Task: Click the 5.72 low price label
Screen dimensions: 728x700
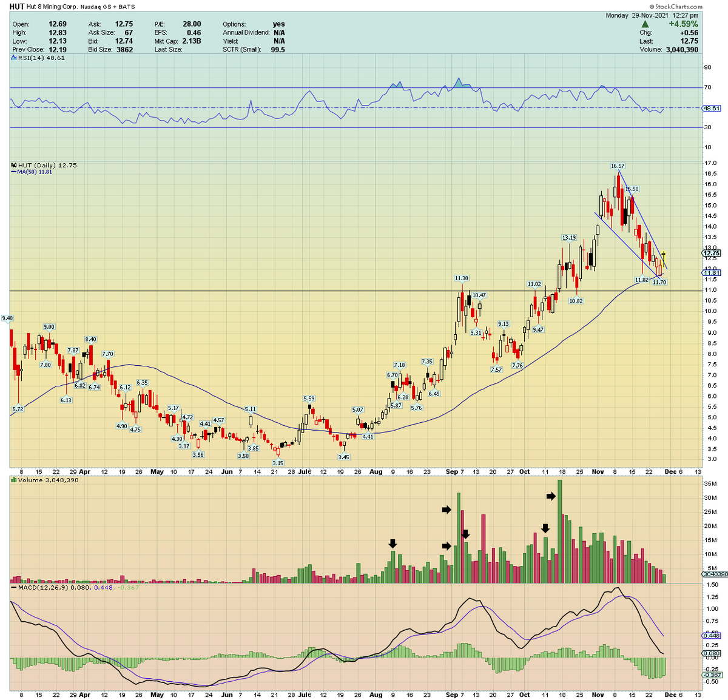Action: click(x=18, y=409)
